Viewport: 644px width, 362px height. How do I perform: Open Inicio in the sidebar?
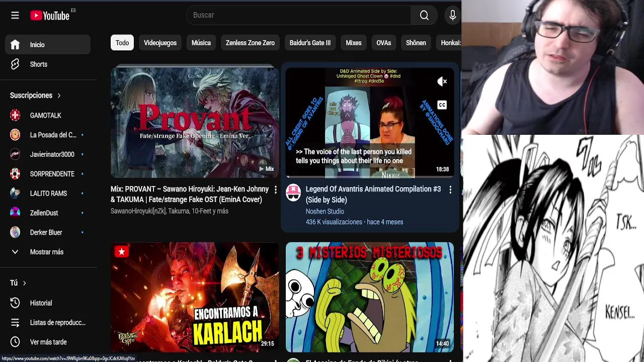pos(48,45)
